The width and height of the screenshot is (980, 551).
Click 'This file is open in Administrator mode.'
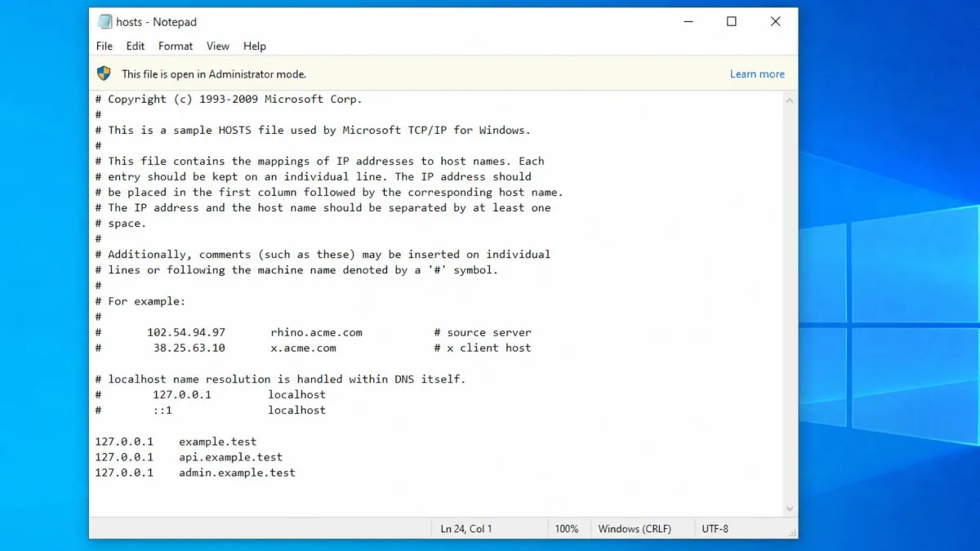click(x=214, y=74)
